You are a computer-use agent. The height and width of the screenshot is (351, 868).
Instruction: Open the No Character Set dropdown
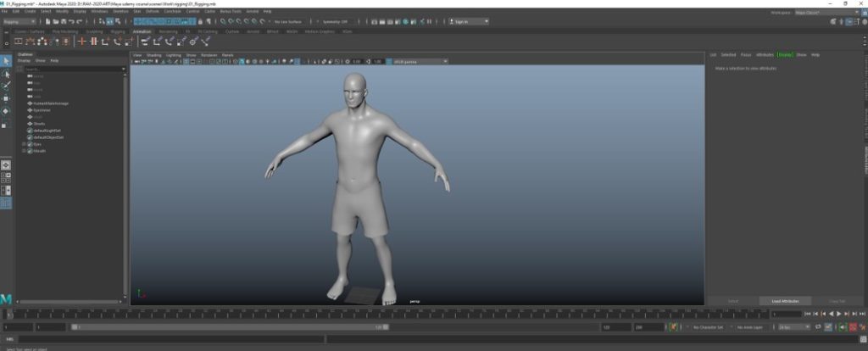pos(706,326)
